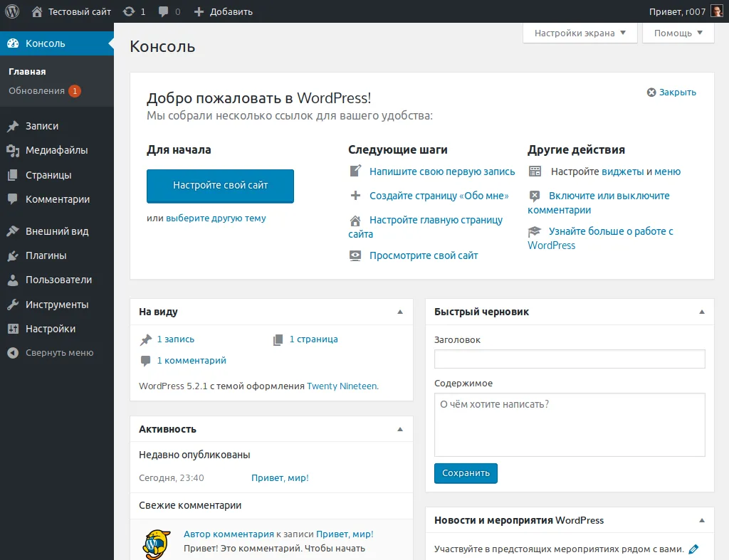
Task: Open recently published Привет, мир! post
Action: pyautogui.click(x=280, y=477)
